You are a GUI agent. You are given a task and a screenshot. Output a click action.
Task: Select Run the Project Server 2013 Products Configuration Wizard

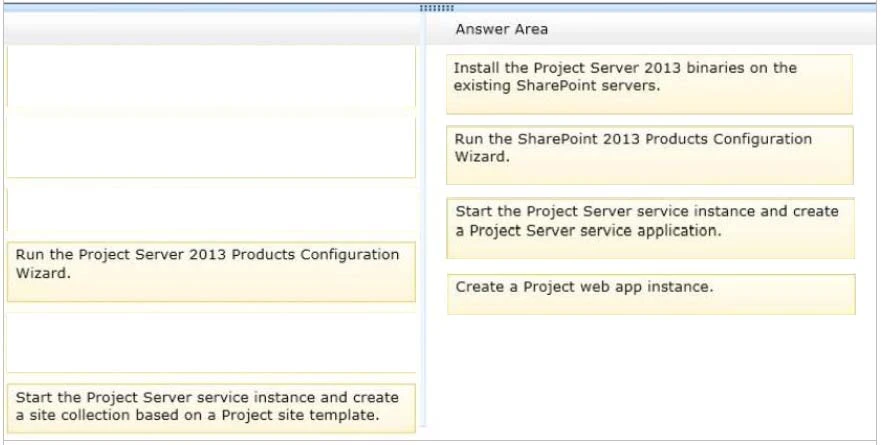tap(210, 271)
